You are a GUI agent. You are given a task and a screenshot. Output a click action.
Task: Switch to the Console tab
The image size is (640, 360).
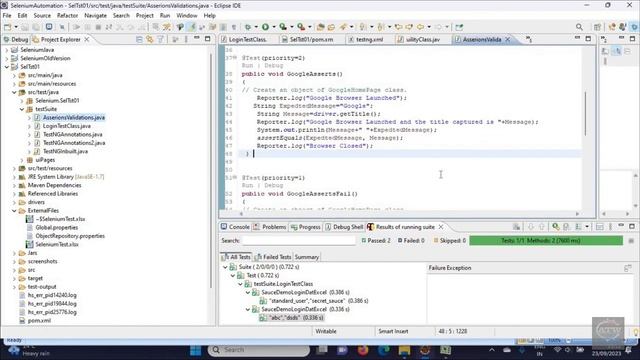(x=235, y=227)
